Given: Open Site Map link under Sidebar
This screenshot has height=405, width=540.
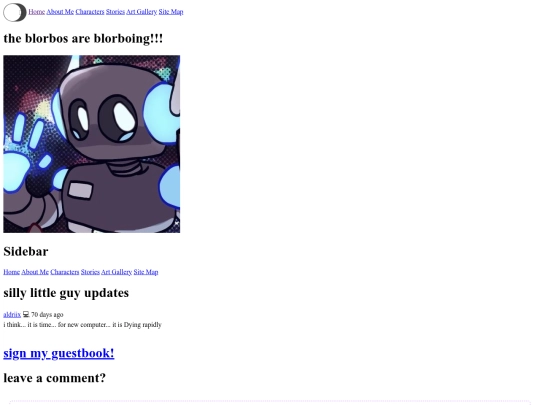Looking at the screenshot, I should [x=146, y=272].
